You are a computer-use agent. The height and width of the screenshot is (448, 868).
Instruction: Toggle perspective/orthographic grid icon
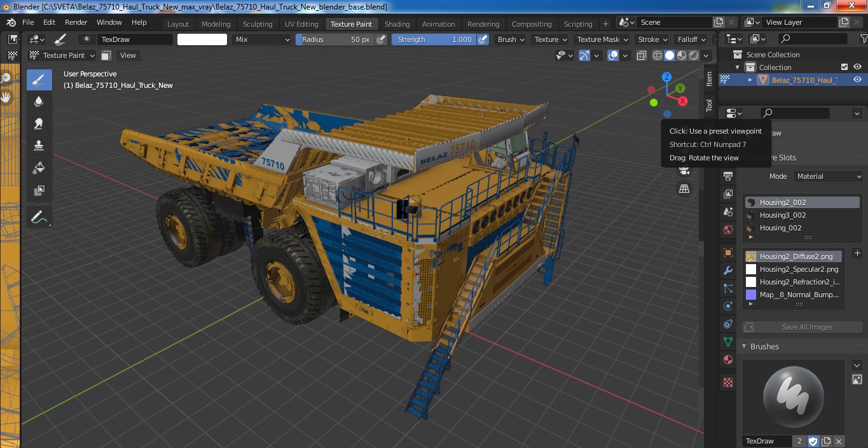point(684,189)
